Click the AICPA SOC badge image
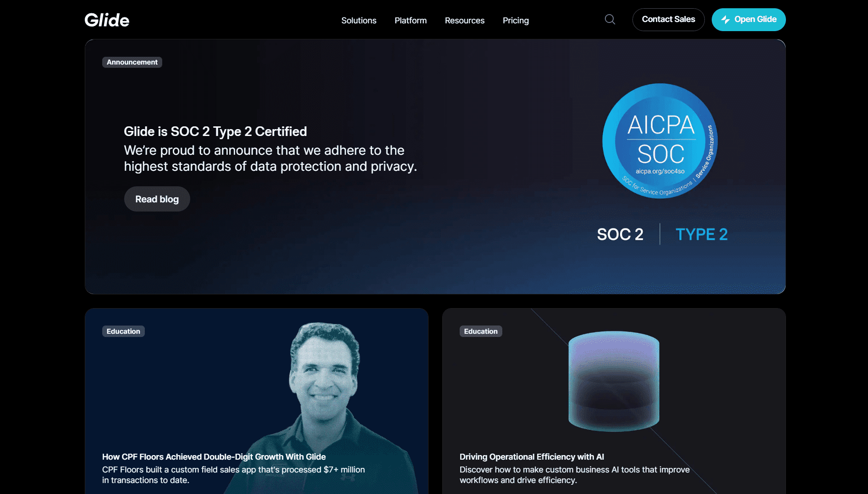This screenshot has height=494, width=868. click(660, 141)
